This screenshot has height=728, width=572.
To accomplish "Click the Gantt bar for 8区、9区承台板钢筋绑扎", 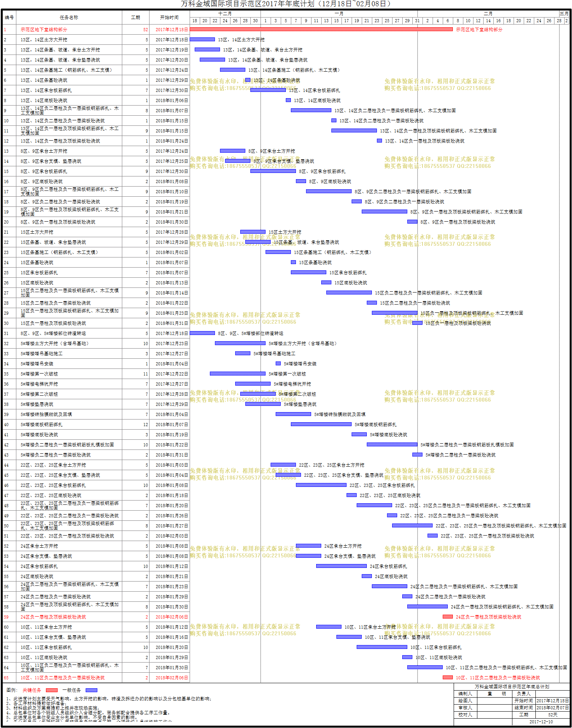I will pos(273,171).
